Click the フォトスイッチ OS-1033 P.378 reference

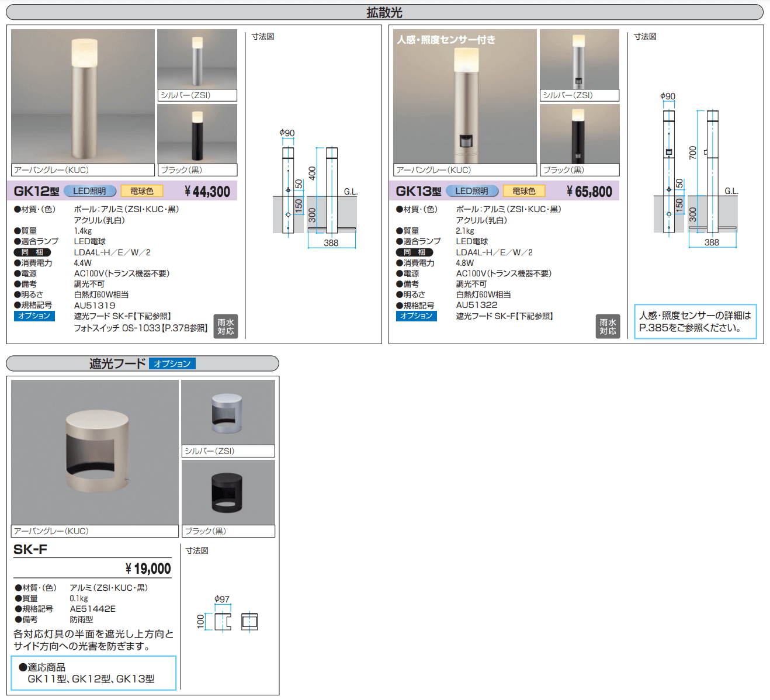pyautogui.click(x=140, y=328)
